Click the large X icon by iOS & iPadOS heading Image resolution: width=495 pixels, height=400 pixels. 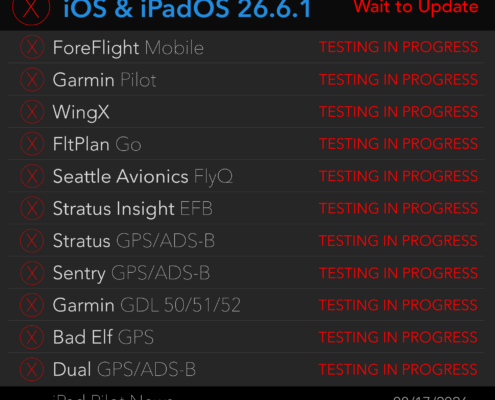click(31, 8)
